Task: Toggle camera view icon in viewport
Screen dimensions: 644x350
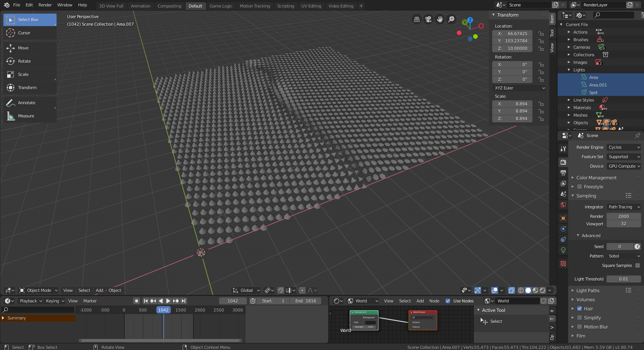Action: [428, 19]
